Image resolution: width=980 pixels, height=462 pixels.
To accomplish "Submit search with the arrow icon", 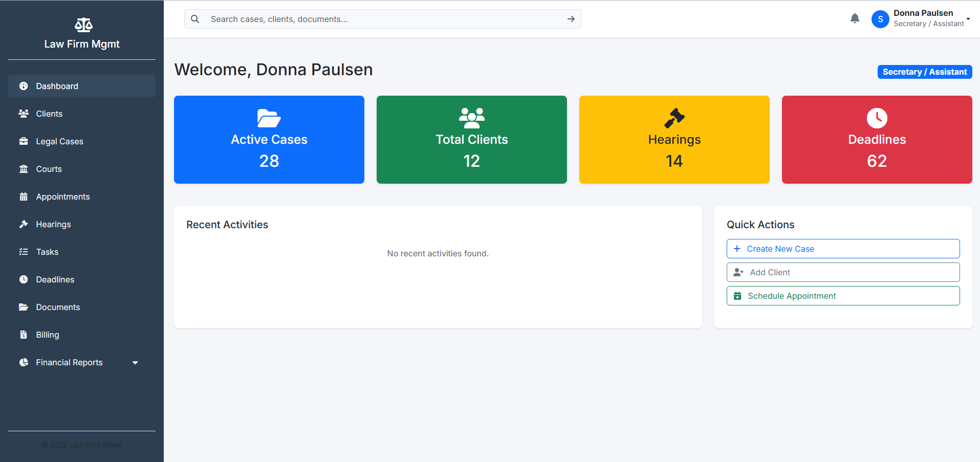I will pyautogui.click(x=571, y=19).
